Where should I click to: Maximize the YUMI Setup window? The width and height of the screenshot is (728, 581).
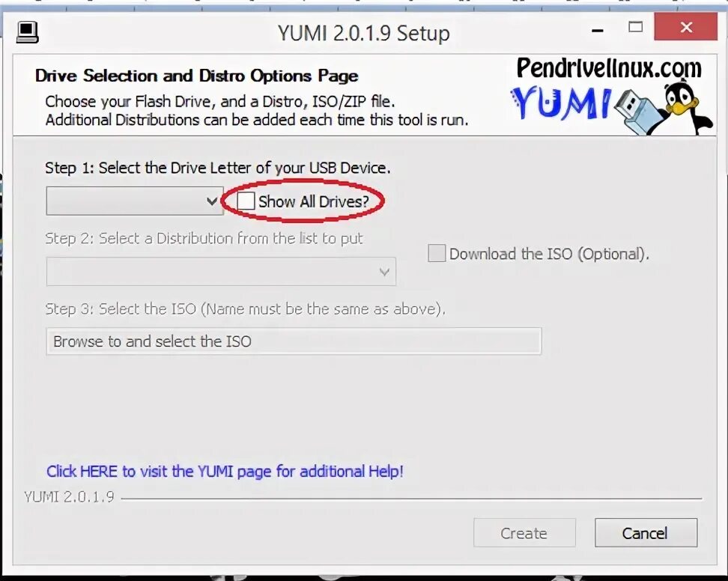(636, 28)
